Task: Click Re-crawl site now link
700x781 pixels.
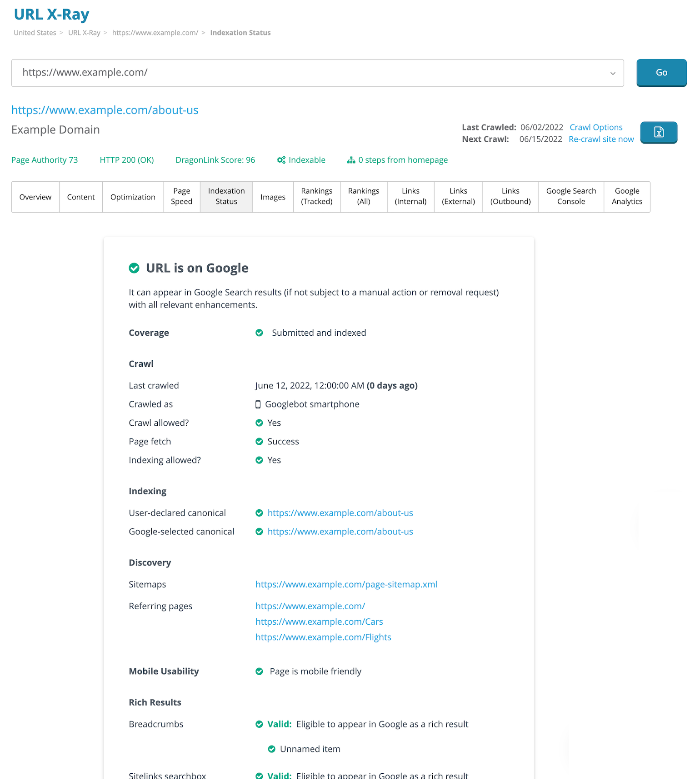Action: click(601, 139)
